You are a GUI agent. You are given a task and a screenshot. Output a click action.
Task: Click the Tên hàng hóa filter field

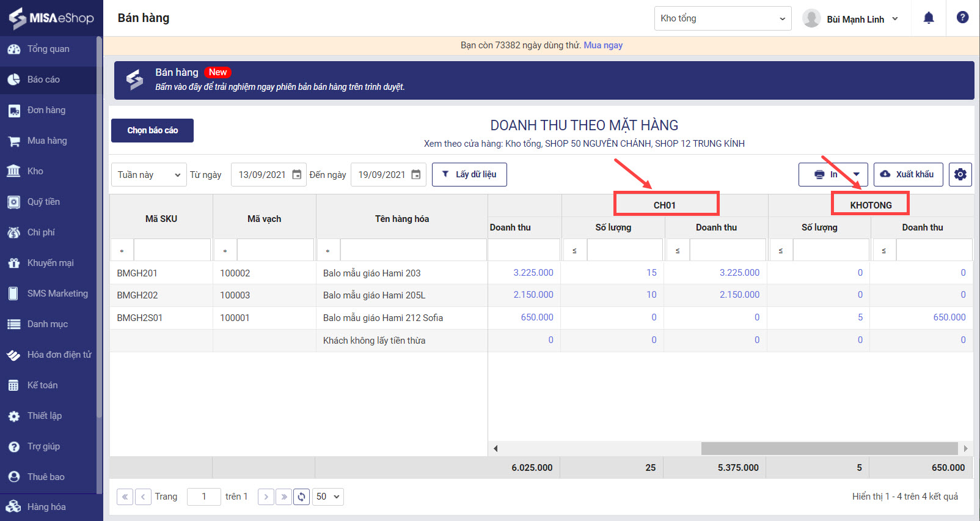click(x=413, y=250)
